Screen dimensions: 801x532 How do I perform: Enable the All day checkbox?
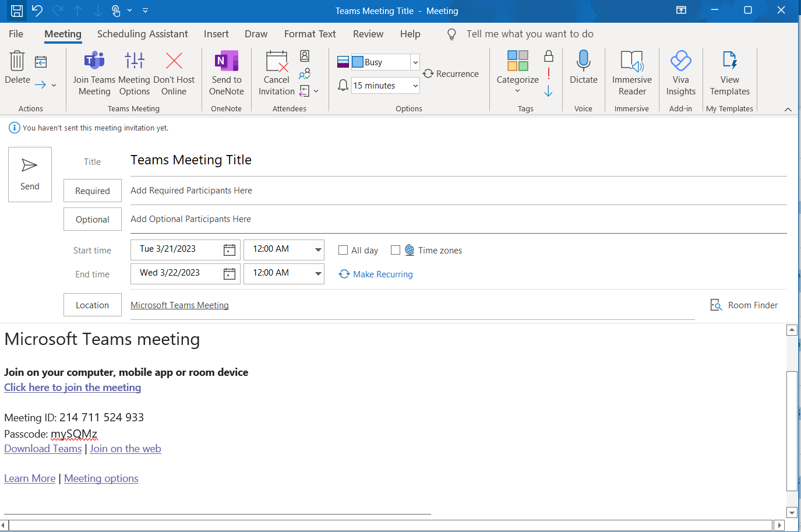click(x=343, y=250)
